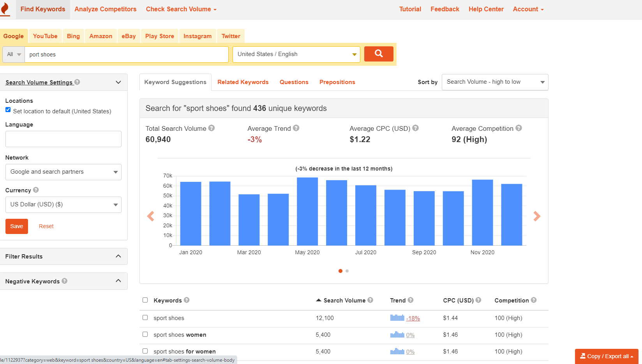Image resolution: width=642 pixels, height=364 pixels.
Task: Click inside the keyword search input field
Action: pyautogui.click(x=126, y=54)
